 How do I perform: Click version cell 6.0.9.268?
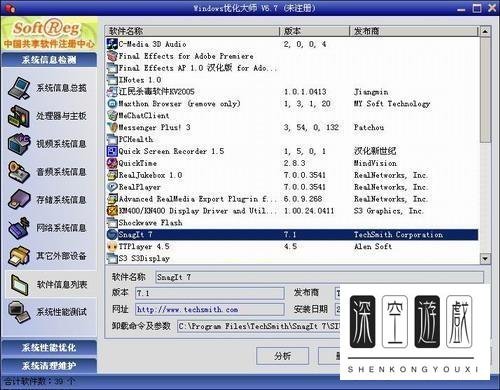303,199
